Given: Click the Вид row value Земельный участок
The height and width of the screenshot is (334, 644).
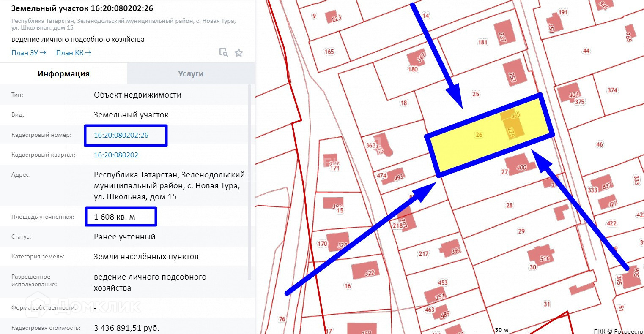Looking at the screenshot, I should [131, 115].
